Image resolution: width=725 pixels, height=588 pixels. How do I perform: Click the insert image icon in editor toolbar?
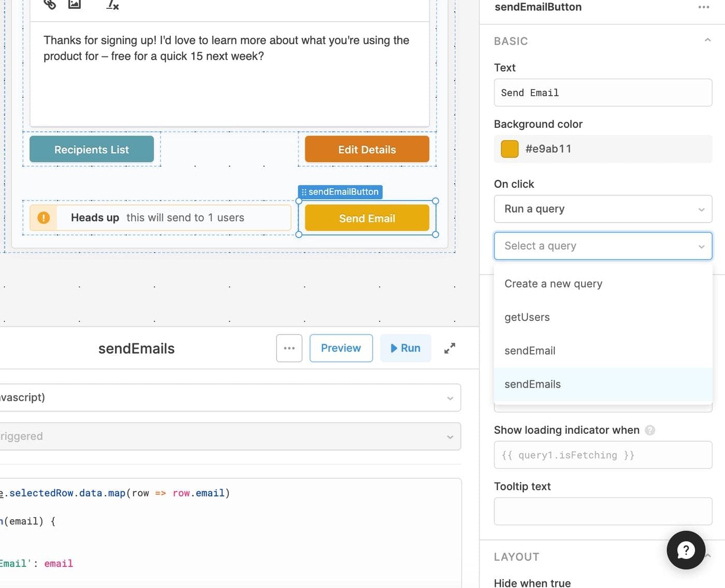pyautogui.click(x=75, y=5)
